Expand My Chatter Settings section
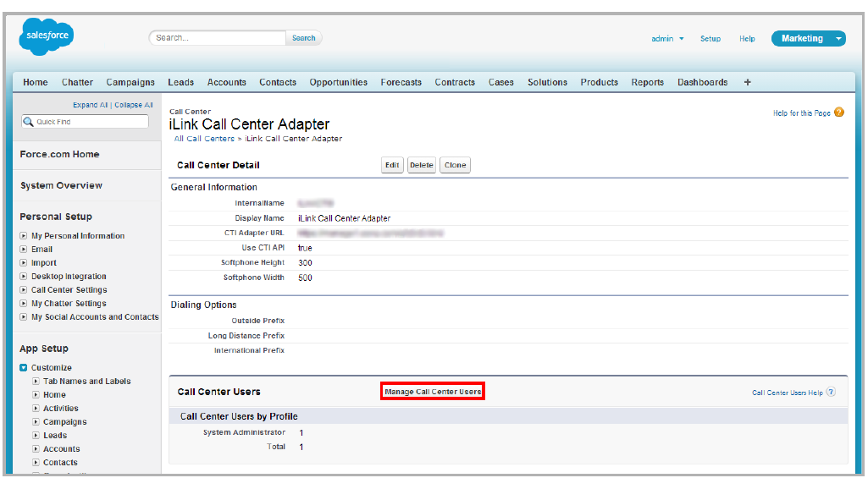This screenshot has height=489, width=868. [23, 303]
